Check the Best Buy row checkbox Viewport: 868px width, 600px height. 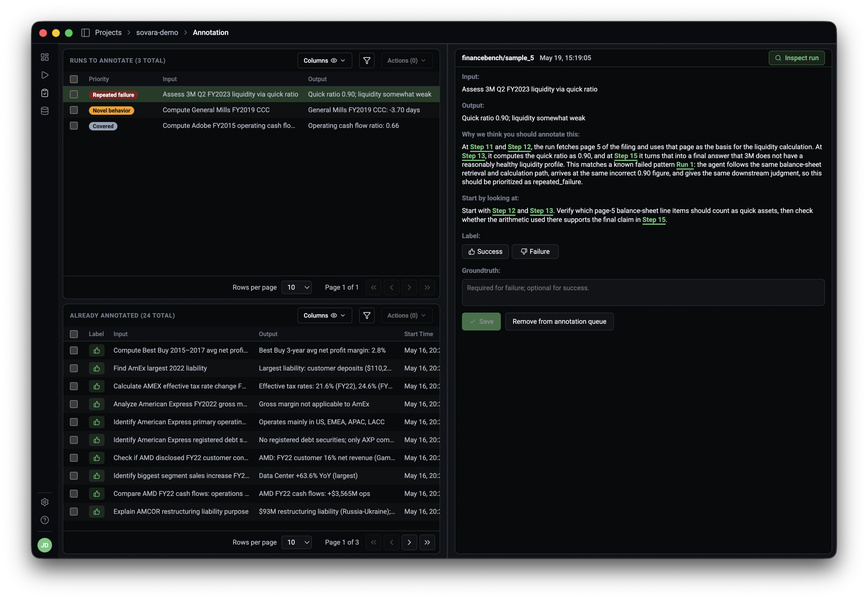(x=74, y=350)
